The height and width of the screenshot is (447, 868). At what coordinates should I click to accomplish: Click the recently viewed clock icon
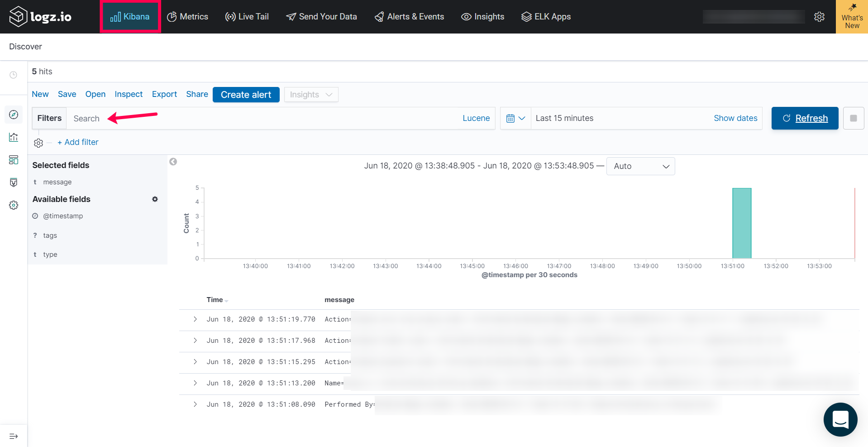pos(14,75)
